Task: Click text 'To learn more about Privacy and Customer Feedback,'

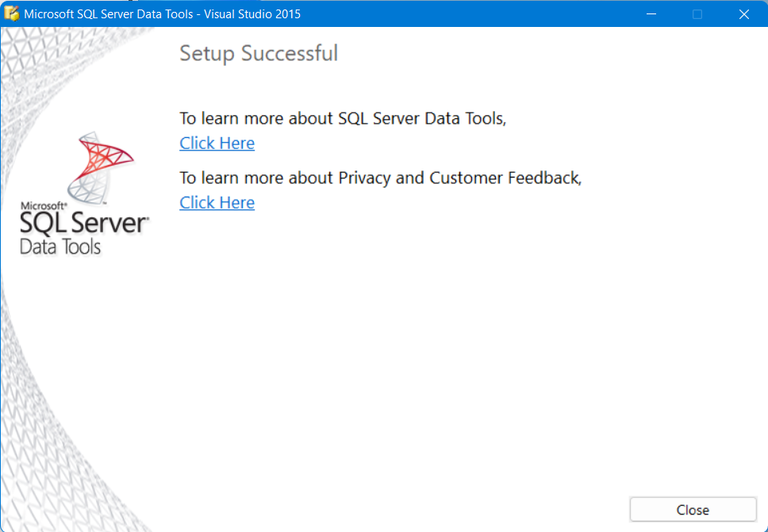Action: [381, 178]
